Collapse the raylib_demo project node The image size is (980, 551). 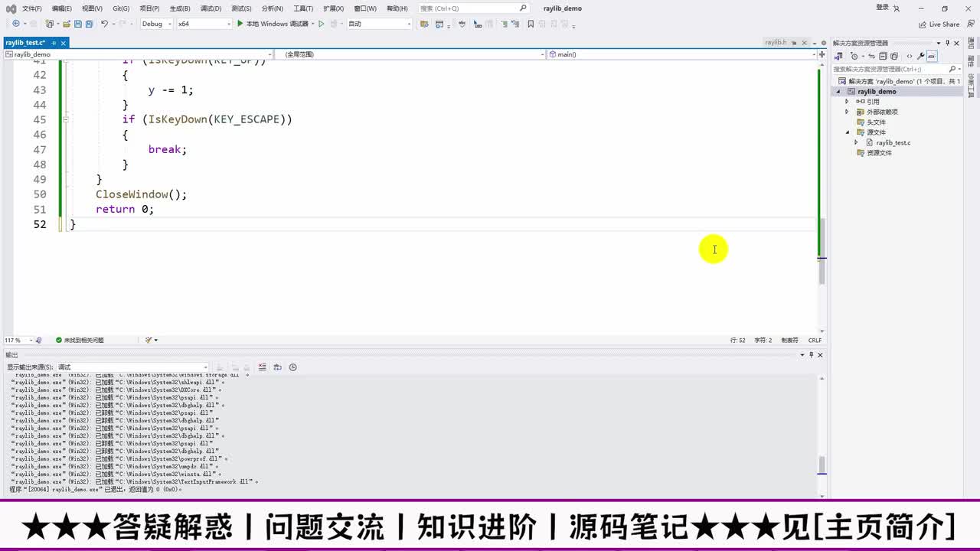click(x=838, y=92)
